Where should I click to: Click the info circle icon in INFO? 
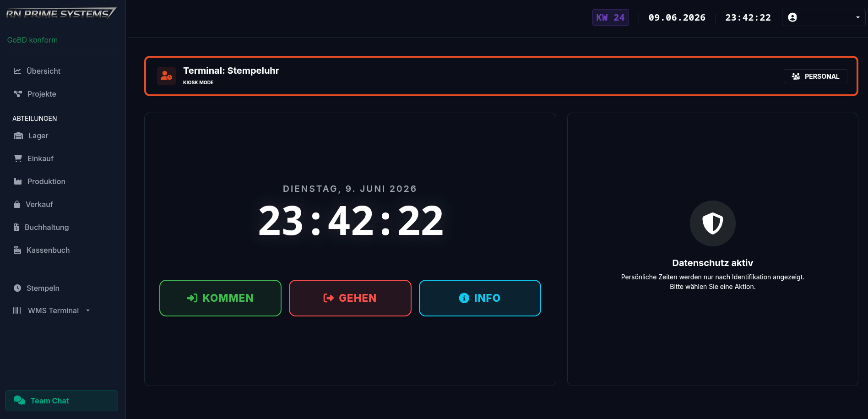coord(464,298)
